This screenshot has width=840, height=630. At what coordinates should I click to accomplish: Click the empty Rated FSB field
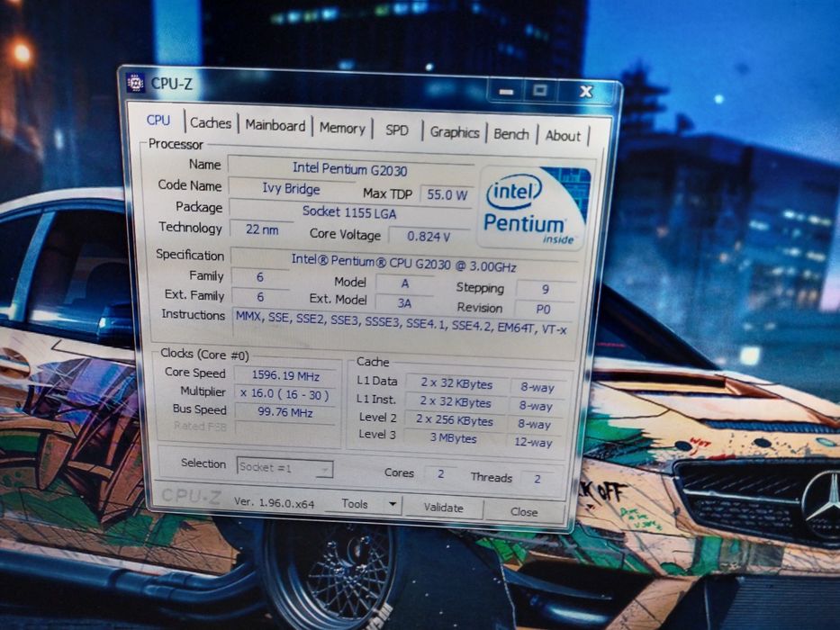[285, 429]
